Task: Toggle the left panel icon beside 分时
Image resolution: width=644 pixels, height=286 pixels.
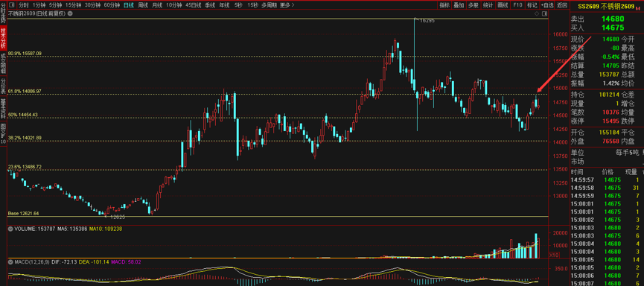Action: click(11, 5)
